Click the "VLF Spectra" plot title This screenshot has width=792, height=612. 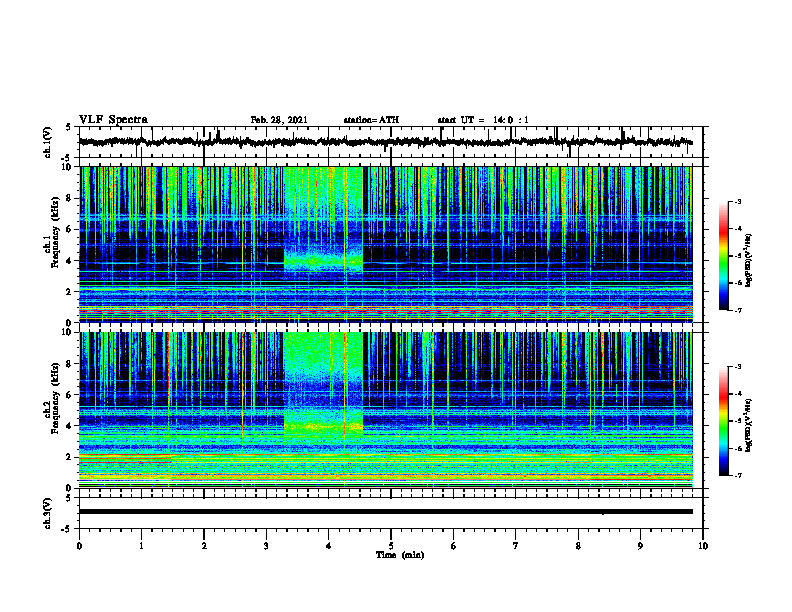(x=113, y=120)
